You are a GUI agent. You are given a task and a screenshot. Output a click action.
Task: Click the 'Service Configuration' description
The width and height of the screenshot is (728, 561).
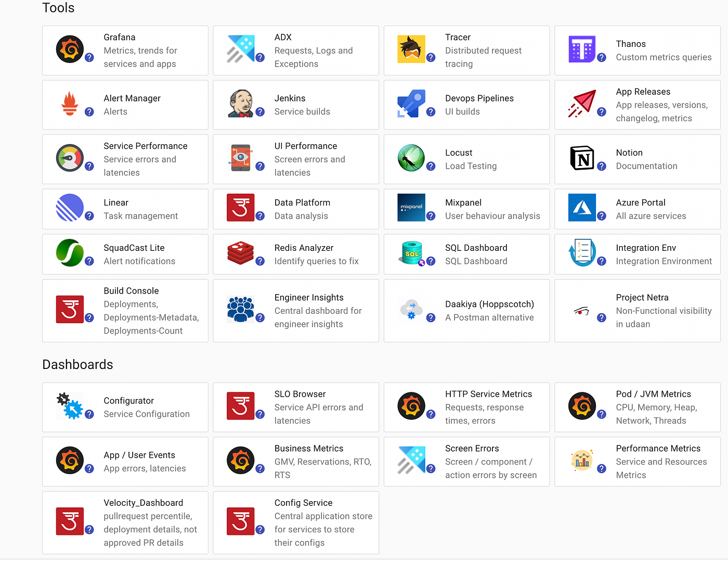tap(147, 414)
